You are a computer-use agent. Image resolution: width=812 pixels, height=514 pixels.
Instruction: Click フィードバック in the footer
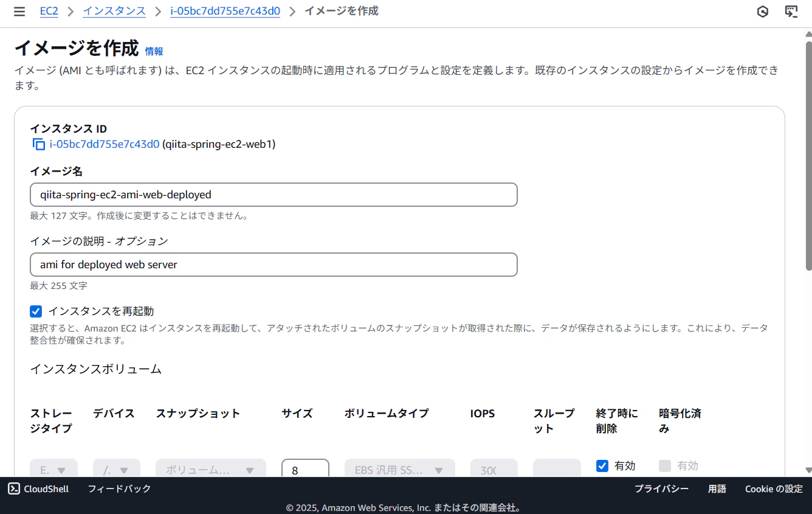tap(119, 488)
